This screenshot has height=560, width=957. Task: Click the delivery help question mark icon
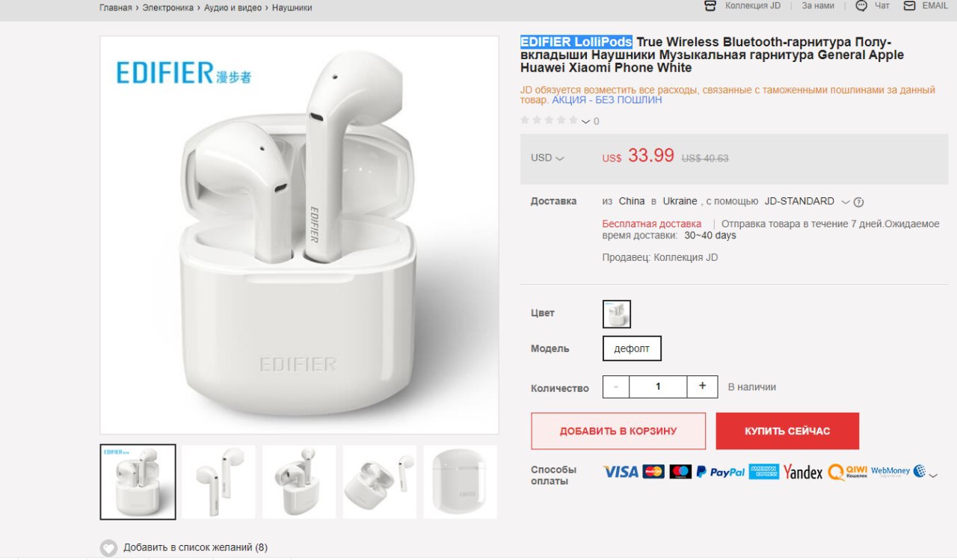pyautogui.click(x=858, y=202)
